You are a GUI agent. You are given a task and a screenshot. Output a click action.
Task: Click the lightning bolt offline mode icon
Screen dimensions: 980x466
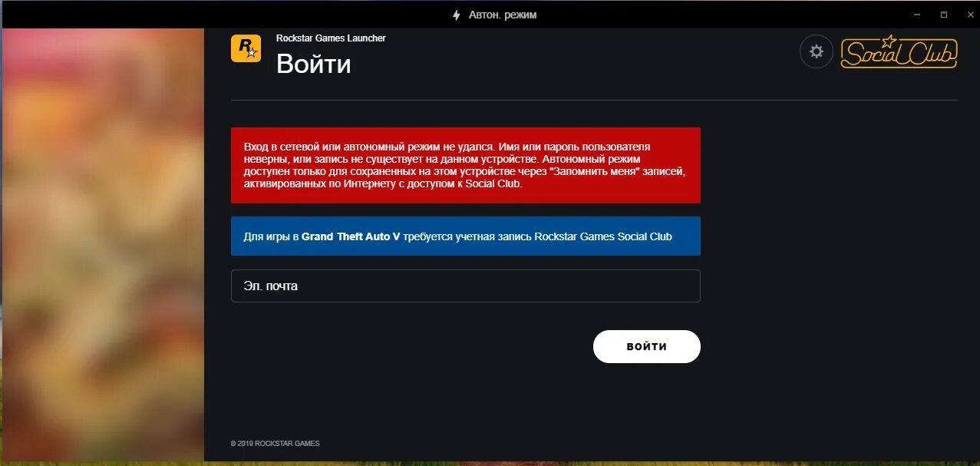(x=457, y=15)
